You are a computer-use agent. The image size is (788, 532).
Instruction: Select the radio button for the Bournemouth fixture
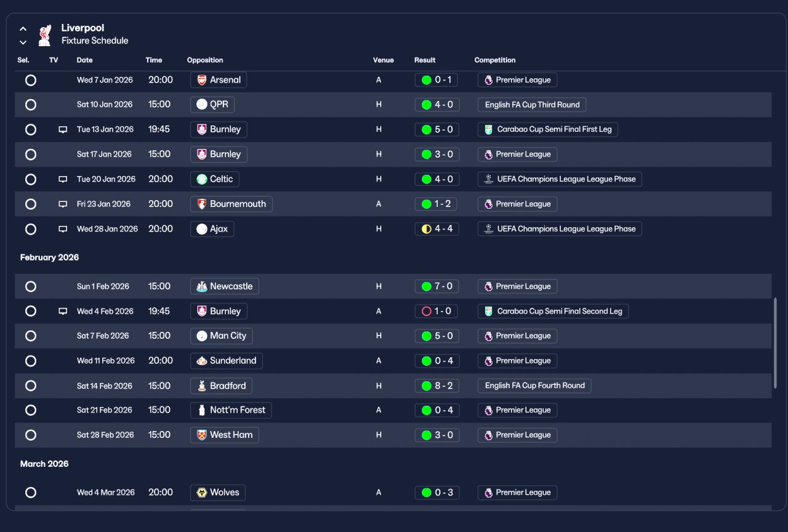31,204
